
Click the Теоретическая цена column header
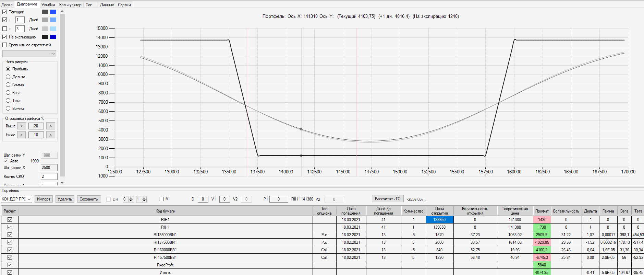515,211
